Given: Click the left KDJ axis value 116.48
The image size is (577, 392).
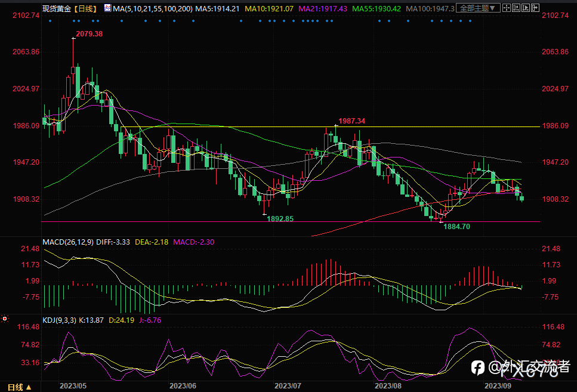Looking at the screenshot, I should 28,327.
